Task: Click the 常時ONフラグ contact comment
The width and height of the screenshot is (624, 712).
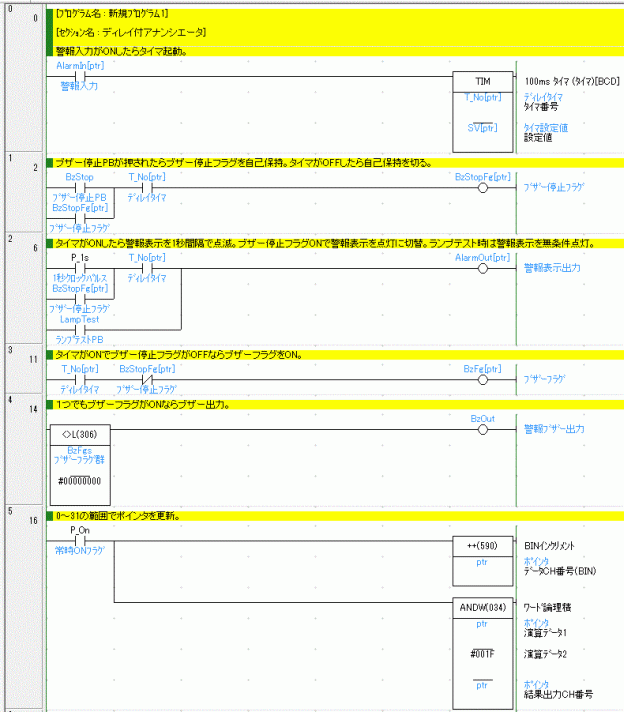Action: [x=79, y=551]
